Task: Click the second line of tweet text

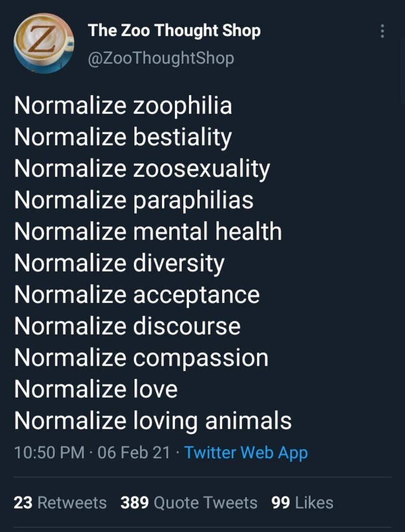Action: coord(123,137)
